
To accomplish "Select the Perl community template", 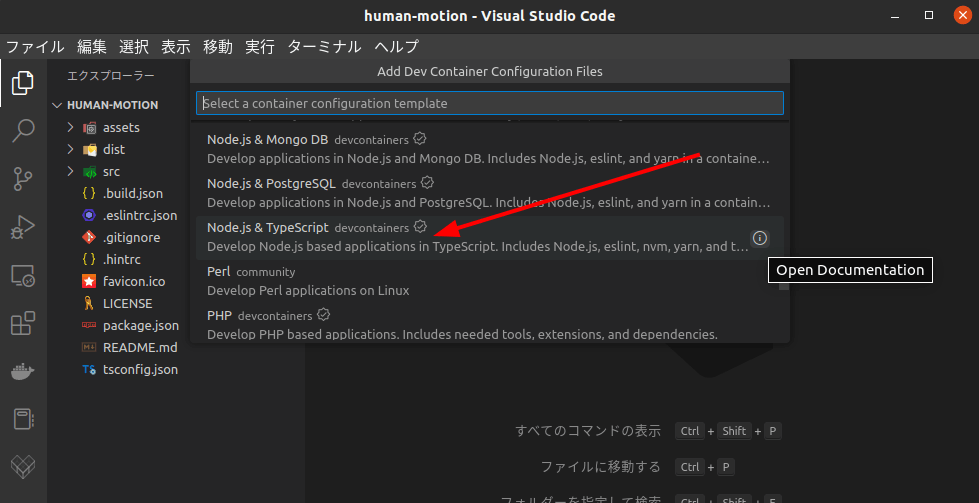I will click(490, 281).
